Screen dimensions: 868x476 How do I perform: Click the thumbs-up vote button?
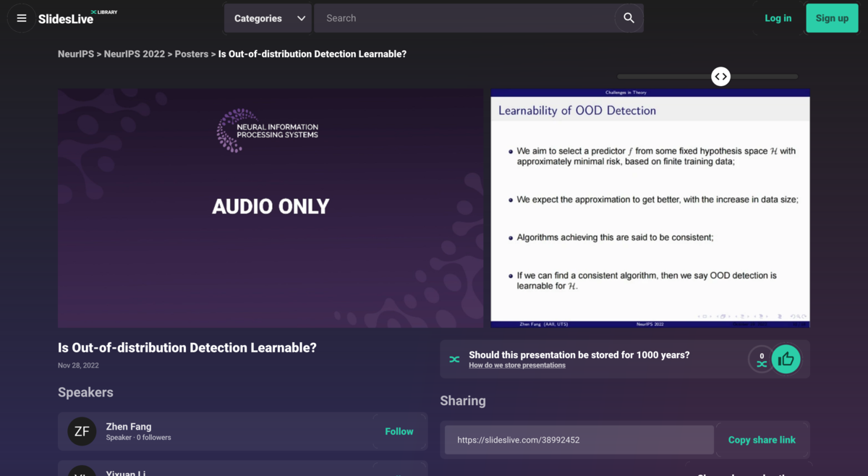(786, 359)
